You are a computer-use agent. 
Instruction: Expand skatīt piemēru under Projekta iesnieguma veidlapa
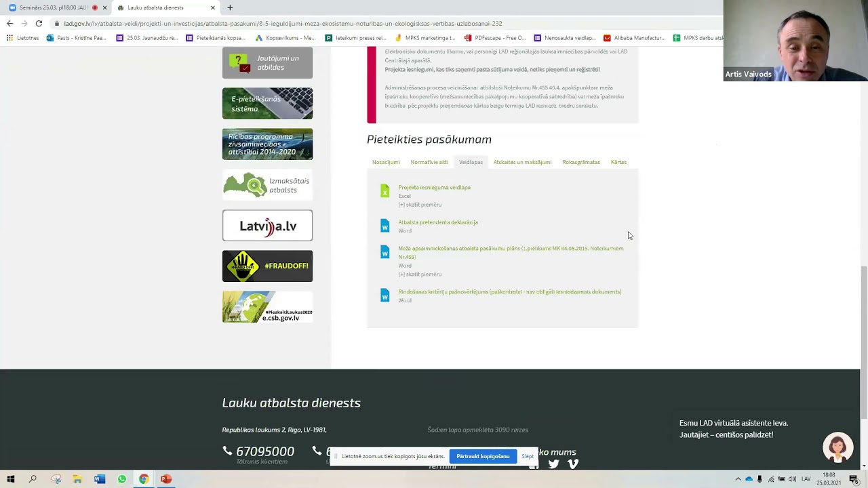click(420, 205)
